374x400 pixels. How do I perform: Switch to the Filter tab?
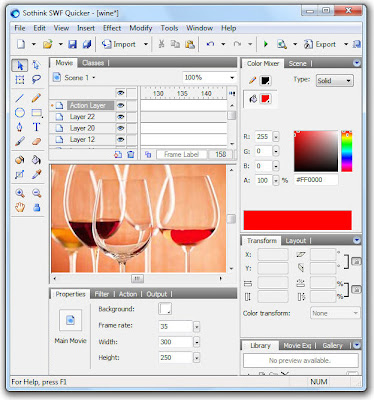pyautogui.click(x=102, y=294)
